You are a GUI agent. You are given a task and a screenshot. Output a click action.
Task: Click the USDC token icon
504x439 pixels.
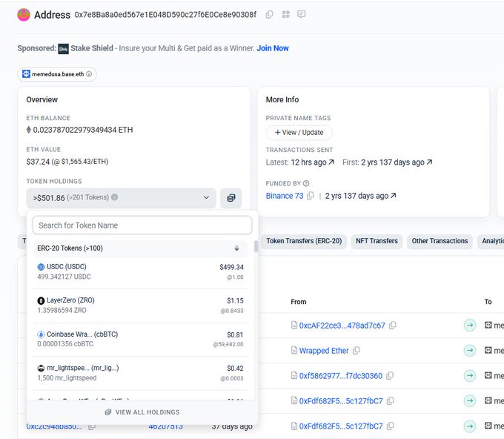click(41, 267)
